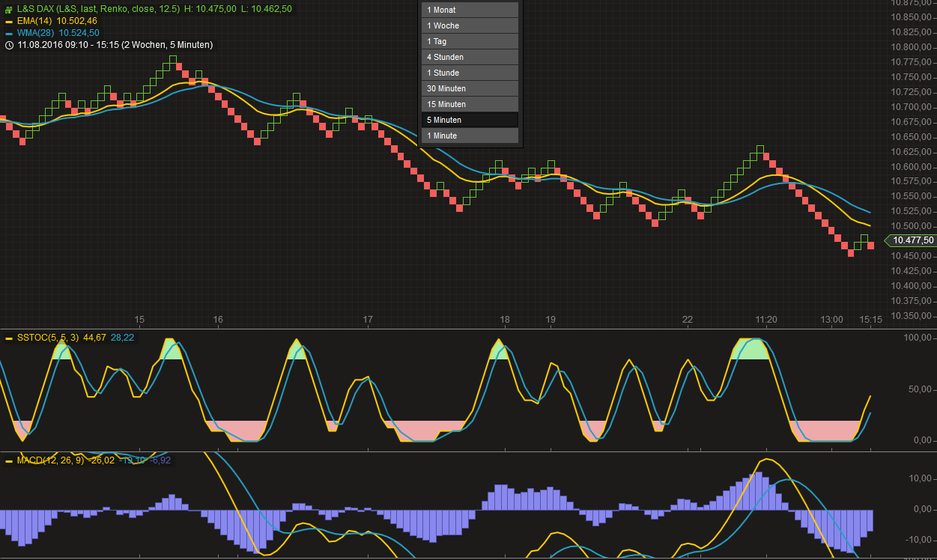Click the yellow EMA(14) line marker

(9, 21)
